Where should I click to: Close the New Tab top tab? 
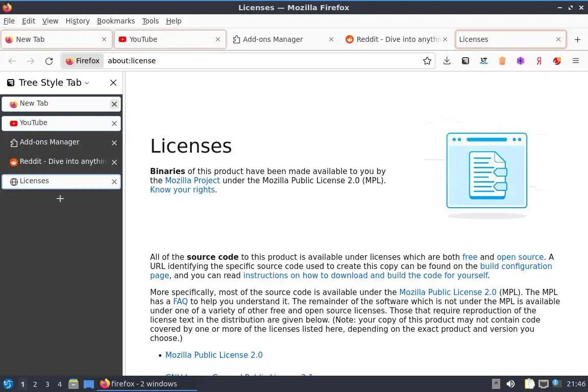click(104, 39)
